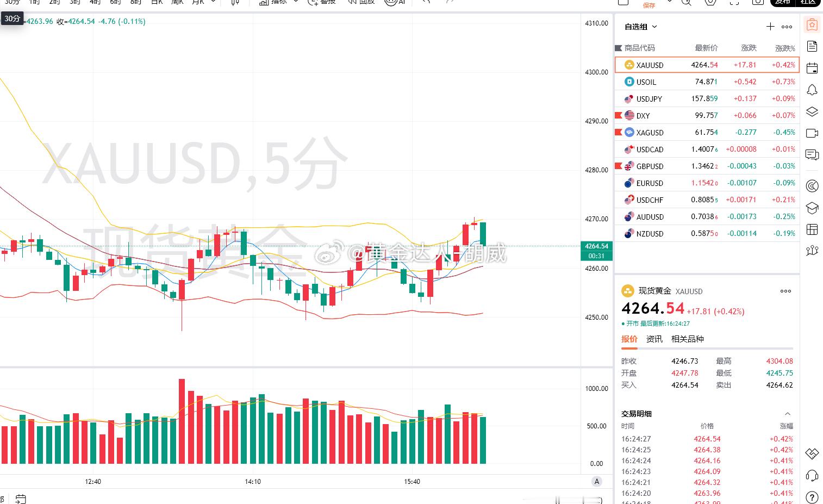Open the watchlist star panel icon
Image resolution: width=823 pixels, height=504 pixels.
[x=812, y=25]
